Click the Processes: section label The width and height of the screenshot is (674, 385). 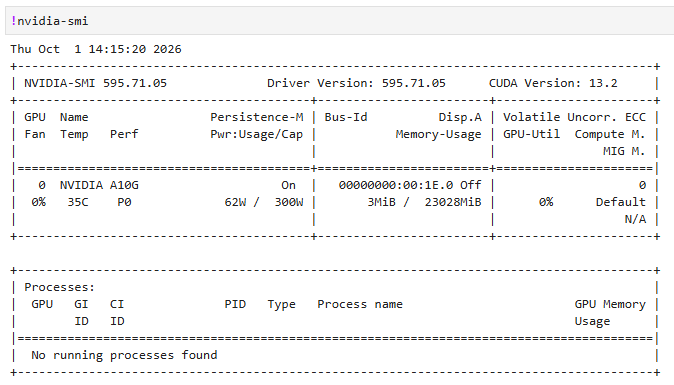tap(59, 287)
